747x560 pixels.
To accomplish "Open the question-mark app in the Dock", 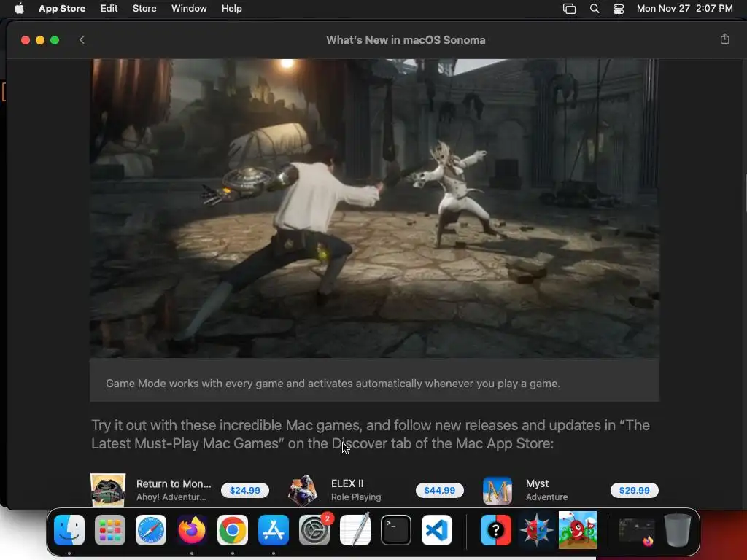I will pyautogui.click(x=496, y=530).
